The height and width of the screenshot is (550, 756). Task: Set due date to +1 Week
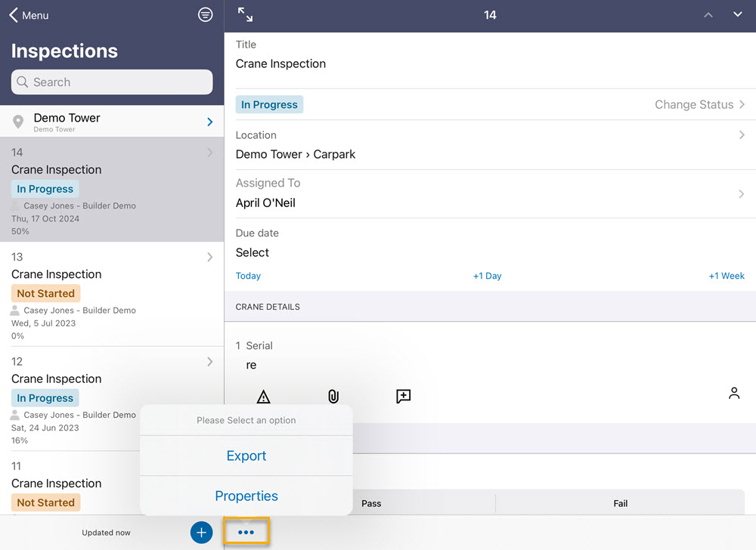tap(727, 276)
